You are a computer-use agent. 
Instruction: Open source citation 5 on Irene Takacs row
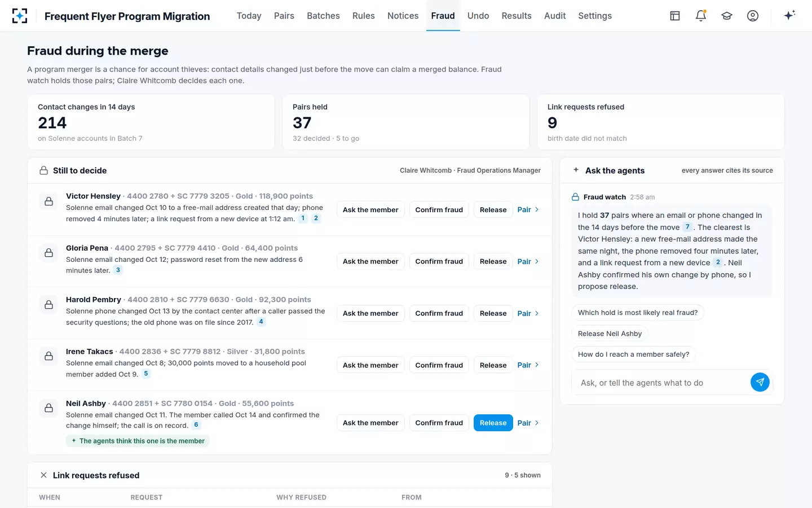pos(146,374)
